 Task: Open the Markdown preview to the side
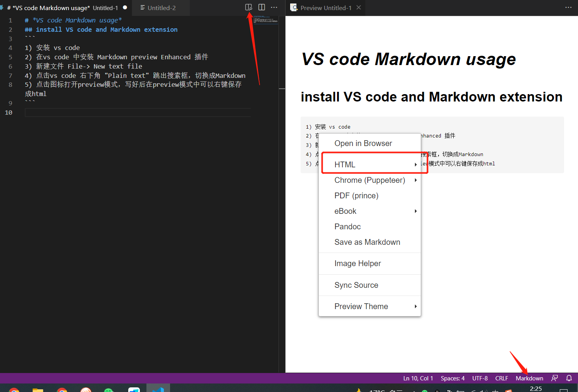coord(249,7)
